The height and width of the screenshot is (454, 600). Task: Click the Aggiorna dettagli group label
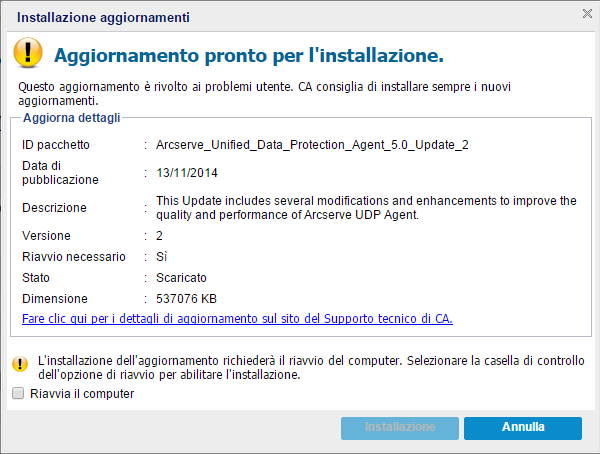(67, 118)
